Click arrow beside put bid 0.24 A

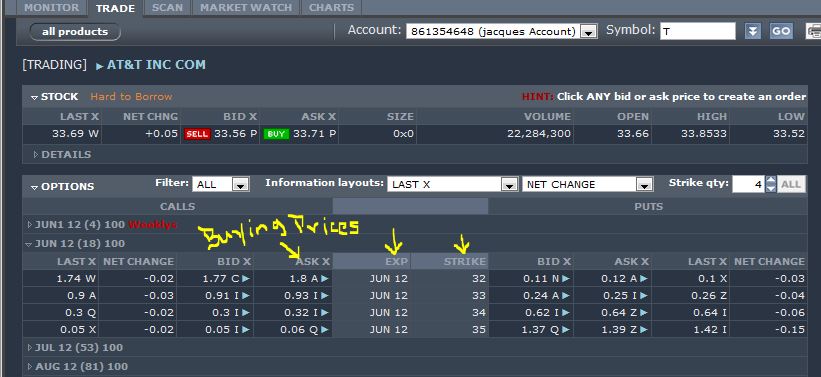pyautogui.click(x=566, y=296)
